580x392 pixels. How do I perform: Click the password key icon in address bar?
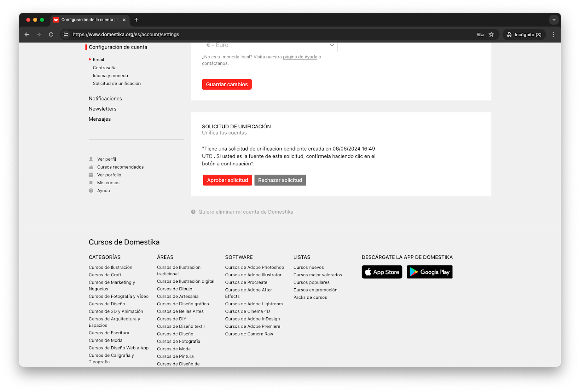pyautogui.click(x=480, y=34)
